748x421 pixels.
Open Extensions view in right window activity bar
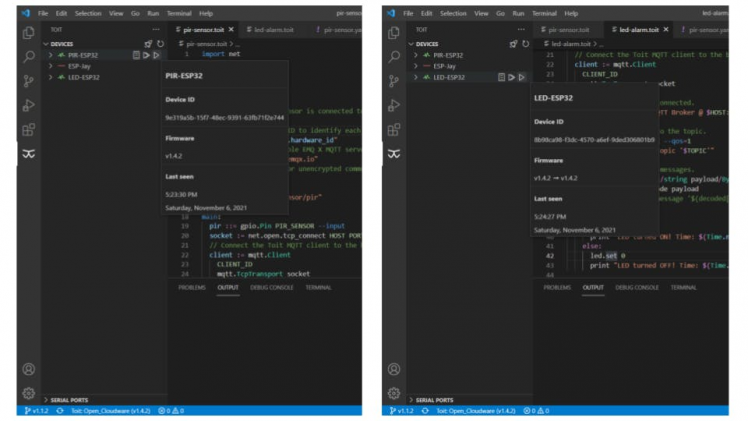394,129
